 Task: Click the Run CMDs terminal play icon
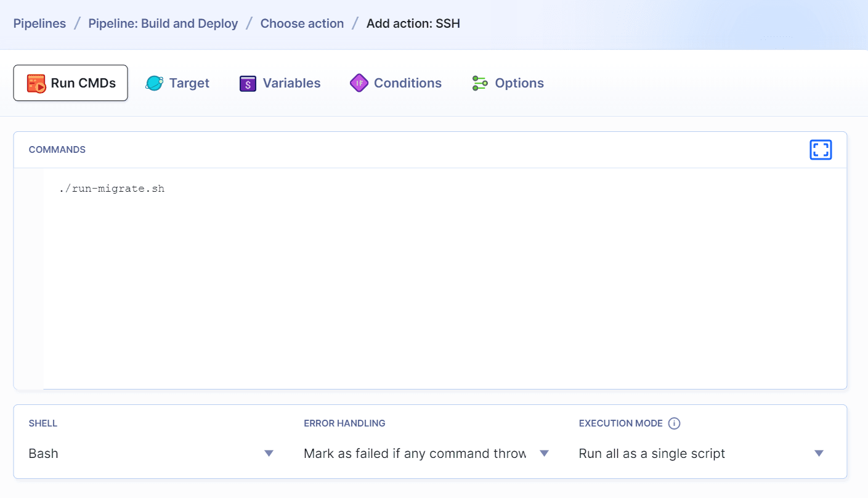[36, 83]
